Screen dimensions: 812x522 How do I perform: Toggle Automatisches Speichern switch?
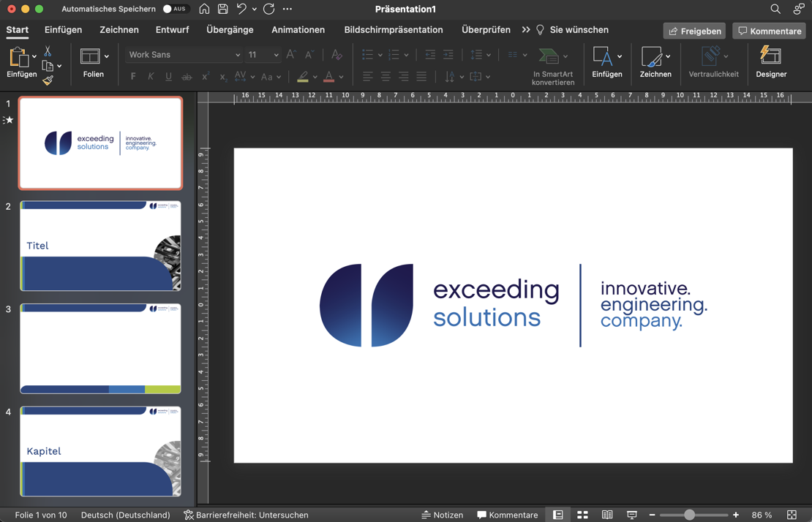[176, 9]
